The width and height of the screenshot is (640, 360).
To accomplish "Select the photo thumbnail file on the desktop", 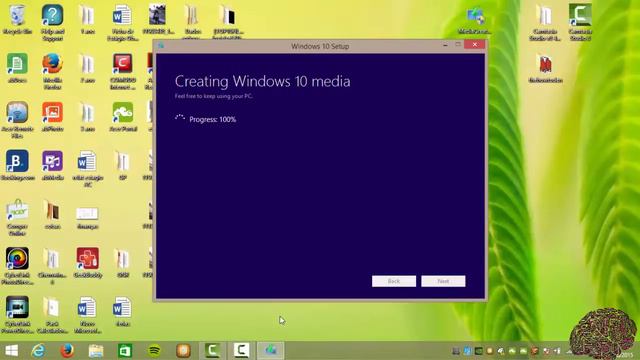I will 158,19.
